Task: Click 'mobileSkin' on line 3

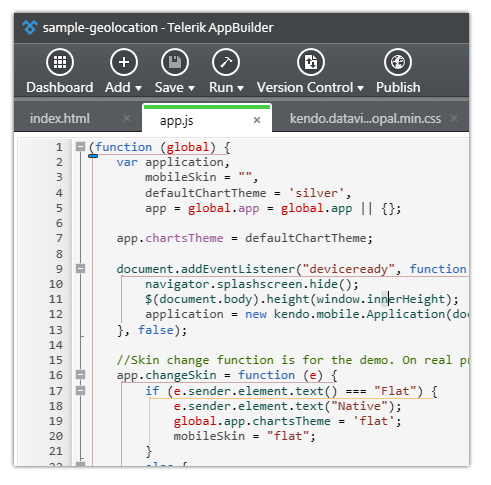Action: [x=181, y=177]
